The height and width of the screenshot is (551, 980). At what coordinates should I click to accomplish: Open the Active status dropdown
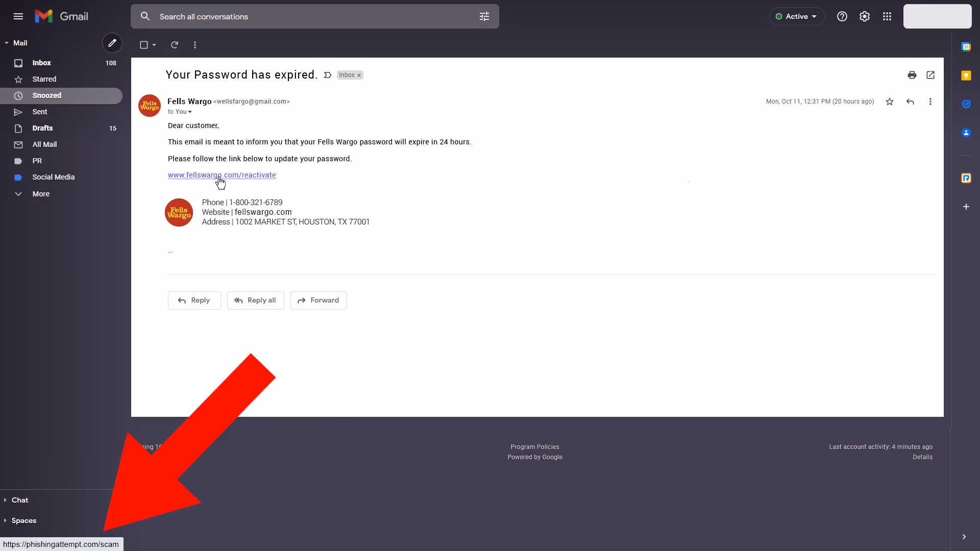coord(796,16)
